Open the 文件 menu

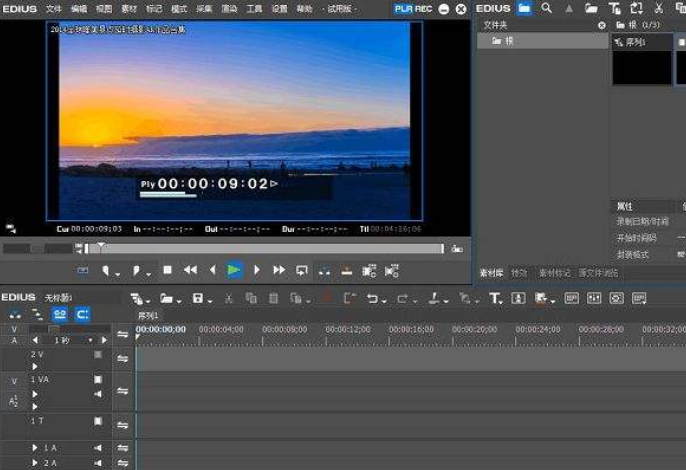pos(54,8)
